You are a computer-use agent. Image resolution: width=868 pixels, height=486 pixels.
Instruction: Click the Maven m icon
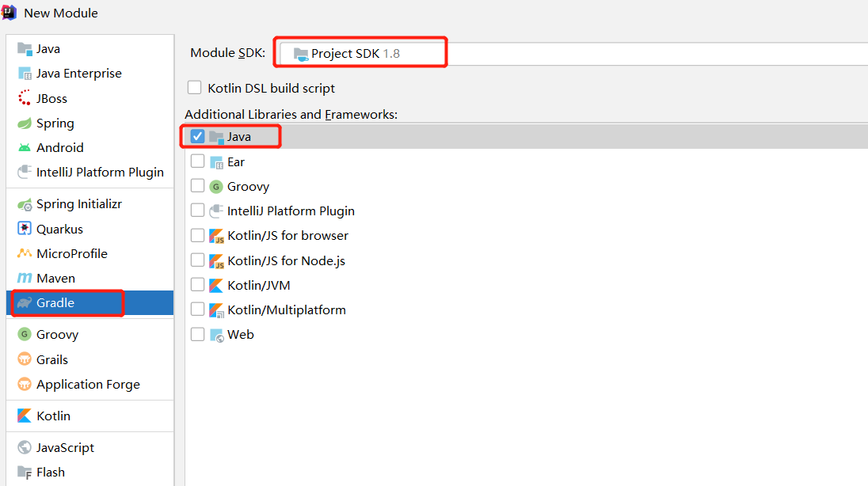pyautogui.click(x=25, y=278)
